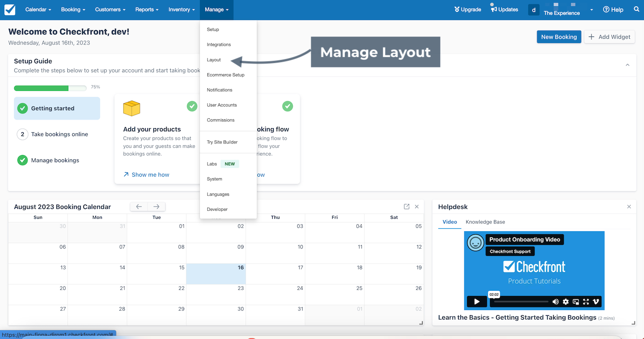The image size is (644, 339).
Task: Open Help in the top bar
Action: click(x=613, y=9)
